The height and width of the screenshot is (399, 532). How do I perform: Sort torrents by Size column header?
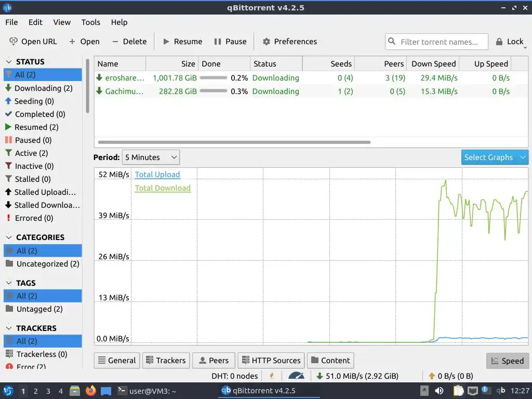pos(172,64)
